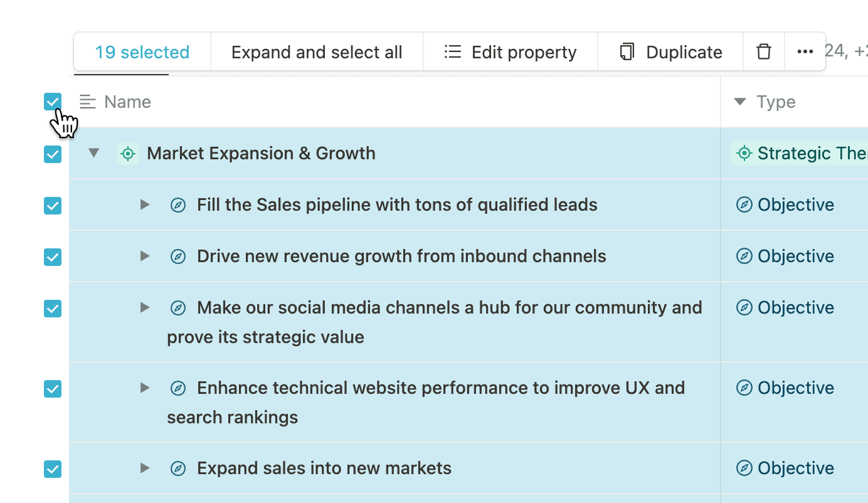Click Duplicate in the selection toolbar
Viewport: 868px width, 503px height.
click(670, 52)
